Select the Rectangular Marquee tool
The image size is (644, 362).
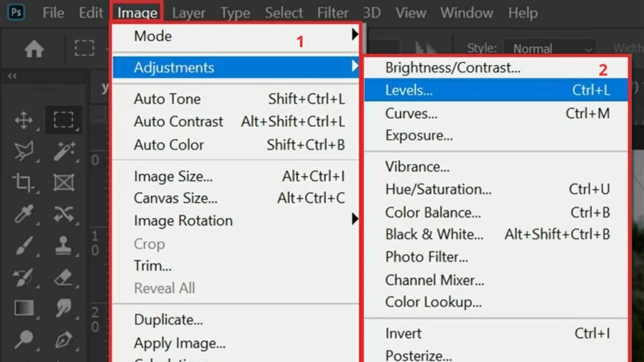[x=64, y=120]
